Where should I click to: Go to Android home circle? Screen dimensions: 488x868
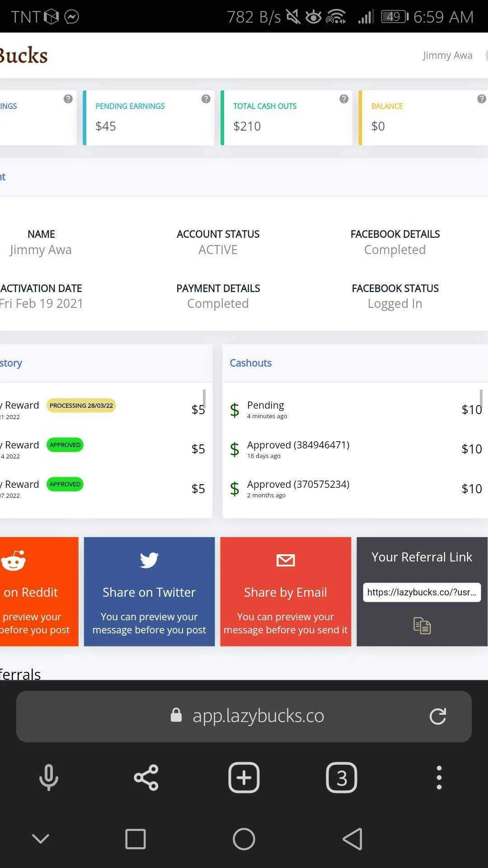point(244,839)
